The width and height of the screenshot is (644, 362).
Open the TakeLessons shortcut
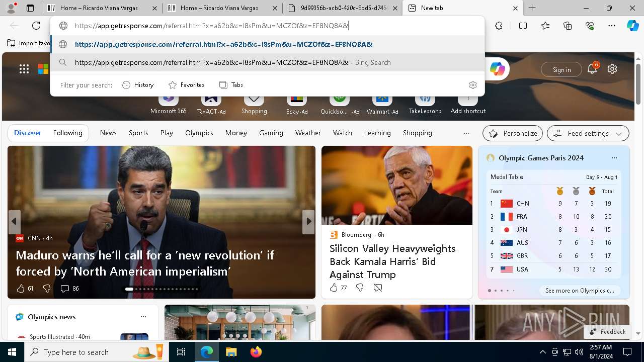click(x=425, y=105)
